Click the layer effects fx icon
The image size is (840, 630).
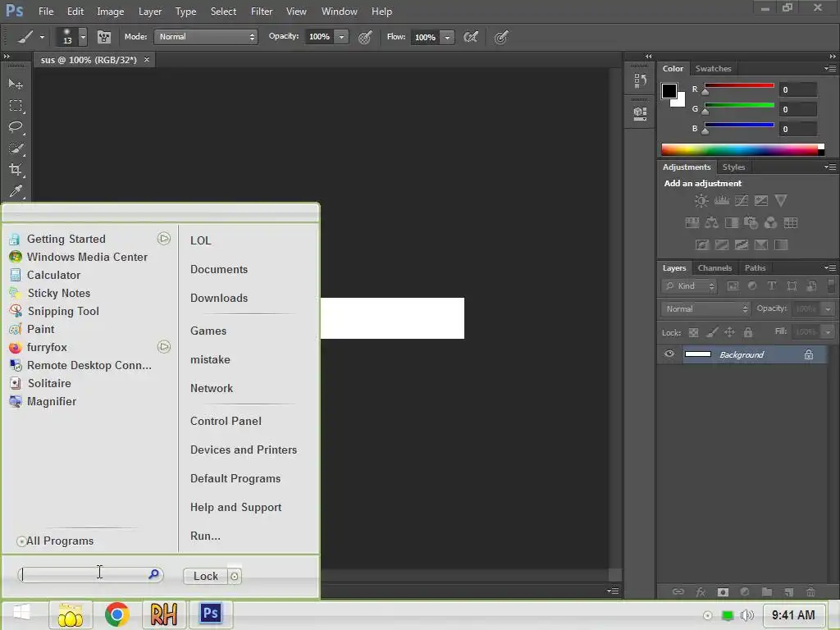coord(701,592)
